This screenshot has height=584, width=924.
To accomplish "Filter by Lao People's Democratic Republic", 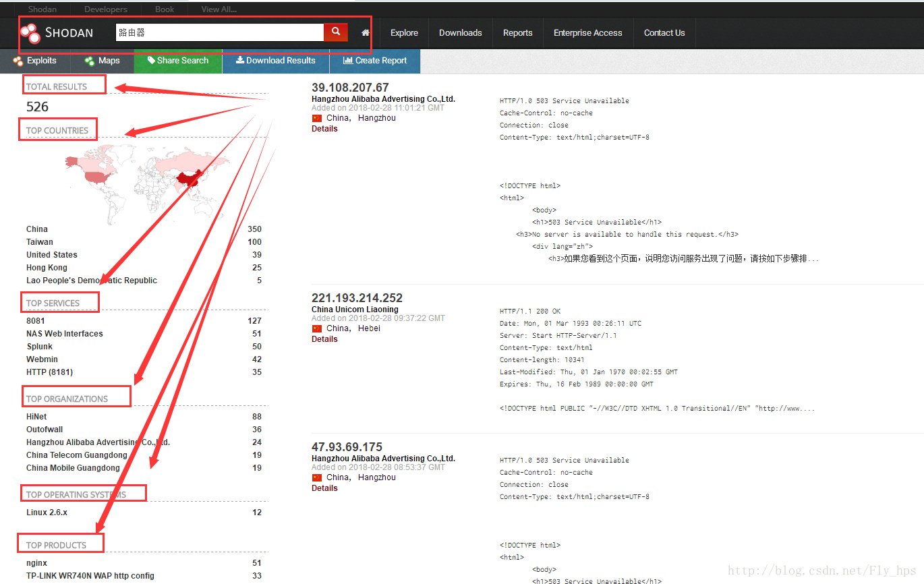I will 92,281.
